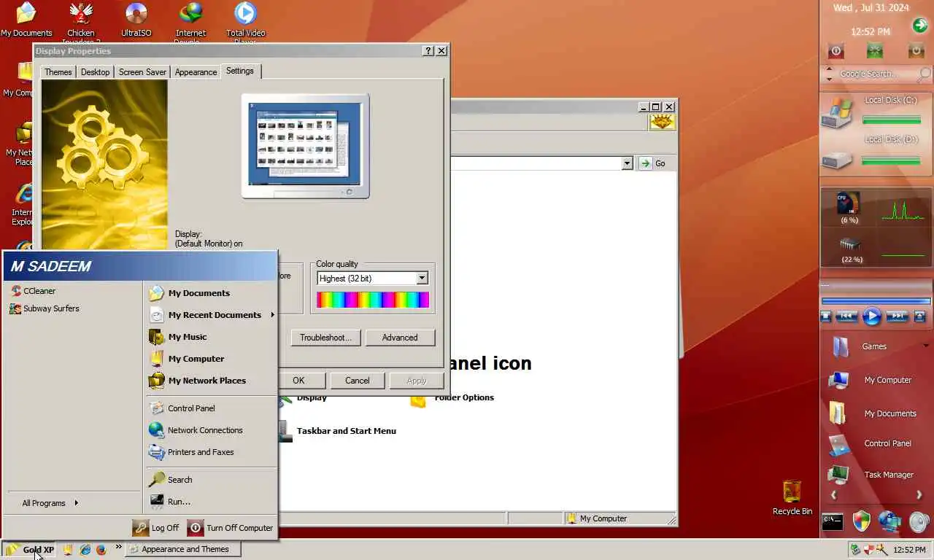Click sidebar media player play button
The height and width of the screenshot is (560, 934).
(872, 316)
